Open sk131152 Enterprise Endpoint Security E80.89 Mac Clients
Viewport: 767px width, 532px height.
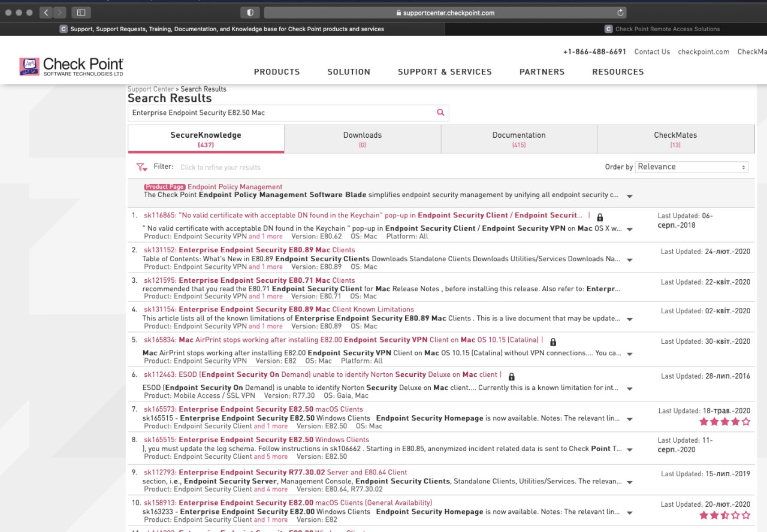coord(249,250)
